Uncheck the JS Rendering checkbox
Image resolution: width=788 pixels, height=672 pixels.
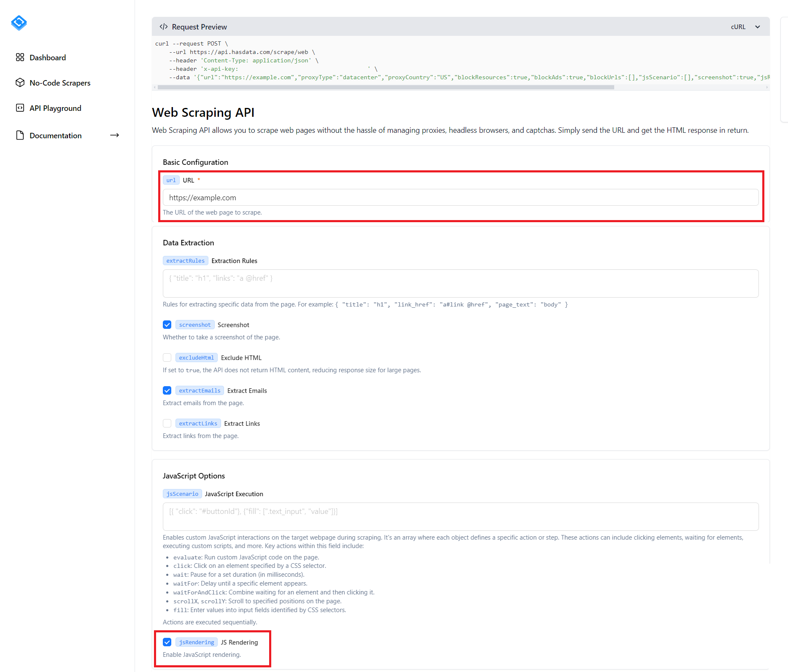[x=167, y=642]
